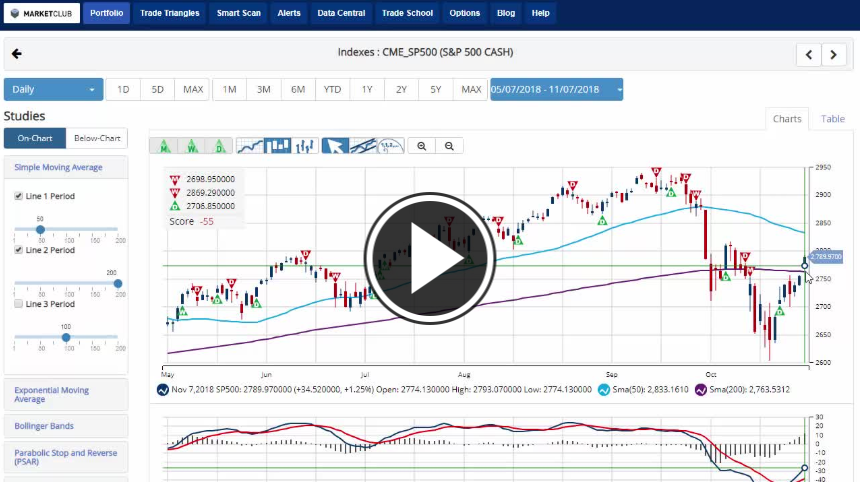Select the line chart style icon
The image size is (860, 482).
pos(250,146)
